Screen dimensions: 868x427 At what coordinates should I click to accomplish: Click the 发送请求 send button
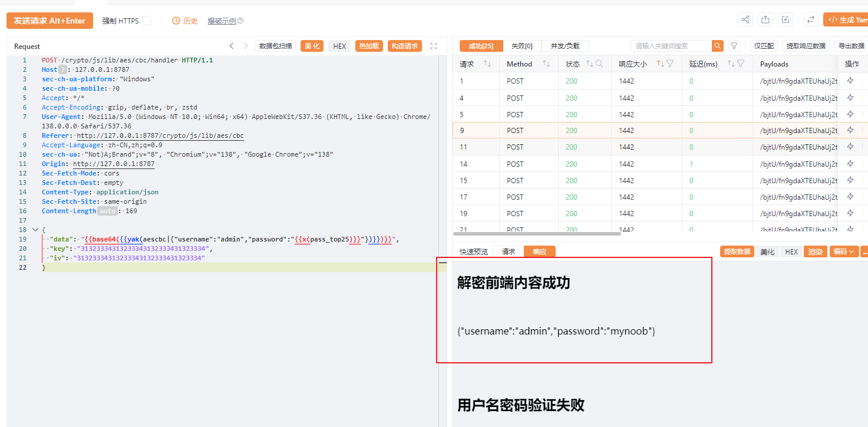pyautogui.click(x=49, y=21)
